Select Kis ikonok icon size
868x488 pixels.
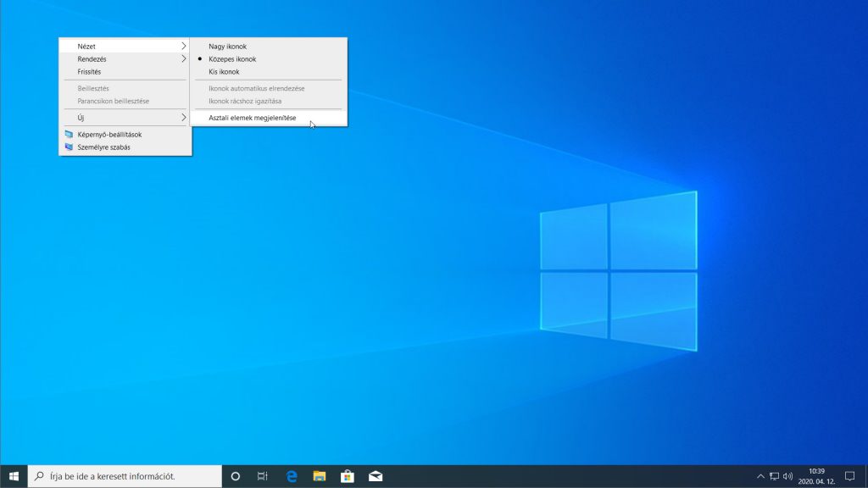pyautogui.click(x=269, y=71)
